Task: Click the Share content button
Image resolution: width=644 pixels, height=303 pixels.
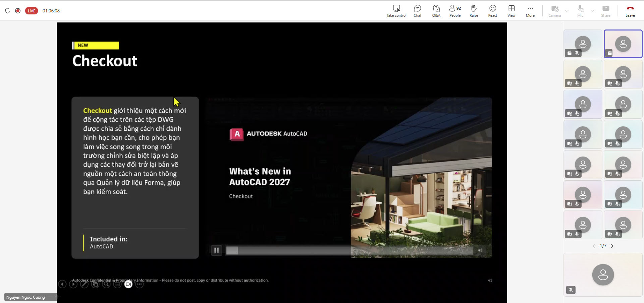Action: (605, 11)
